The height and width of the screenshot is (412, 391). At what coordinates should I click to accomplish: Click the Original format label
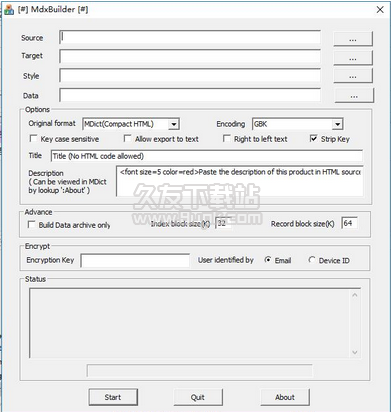click(x=52, y=123)
